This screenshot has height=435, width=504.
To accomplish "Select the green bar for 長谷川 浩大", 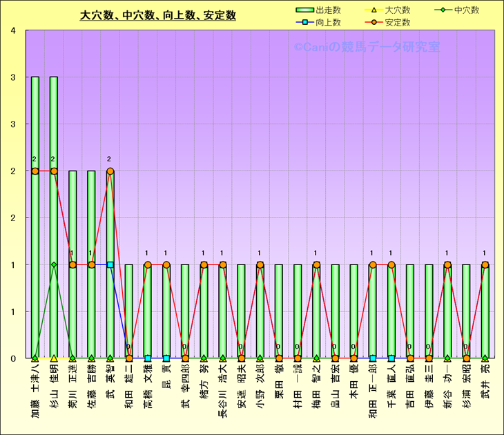I will (222, 311).
